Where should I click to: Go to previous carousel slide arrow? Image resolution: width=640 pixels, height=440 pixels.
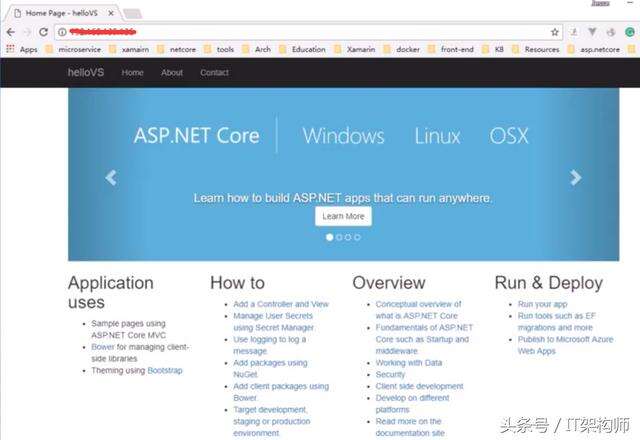tap(111, 178)
